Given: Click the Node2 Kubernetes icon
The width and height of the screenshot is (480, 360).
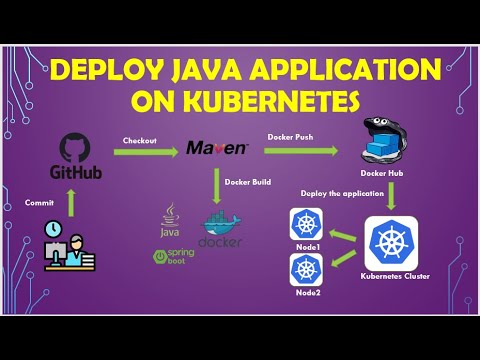Looking at the screenshot, I should [x=306, y=270].
